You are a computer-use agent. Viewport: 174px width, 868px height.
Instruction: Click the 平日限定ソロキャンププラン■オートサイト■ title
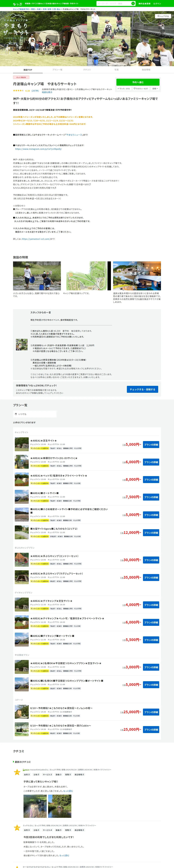click(67, 681)
